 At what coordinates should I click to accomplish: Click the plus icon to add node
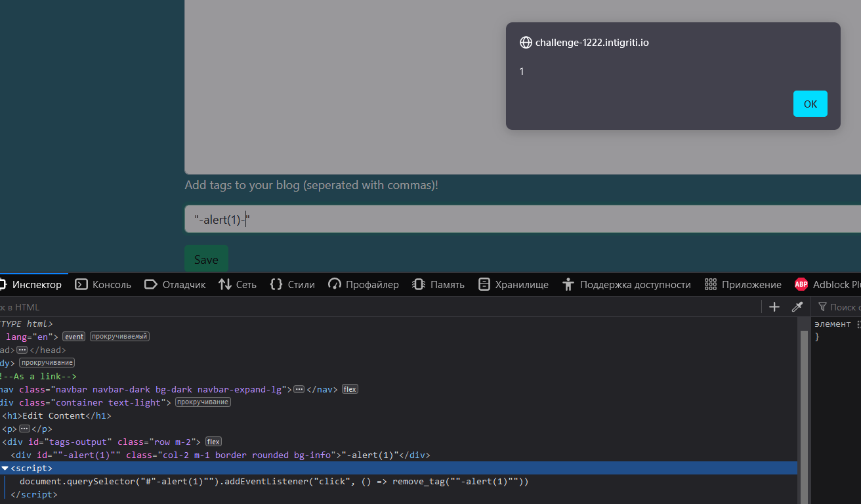pos(774,307)
